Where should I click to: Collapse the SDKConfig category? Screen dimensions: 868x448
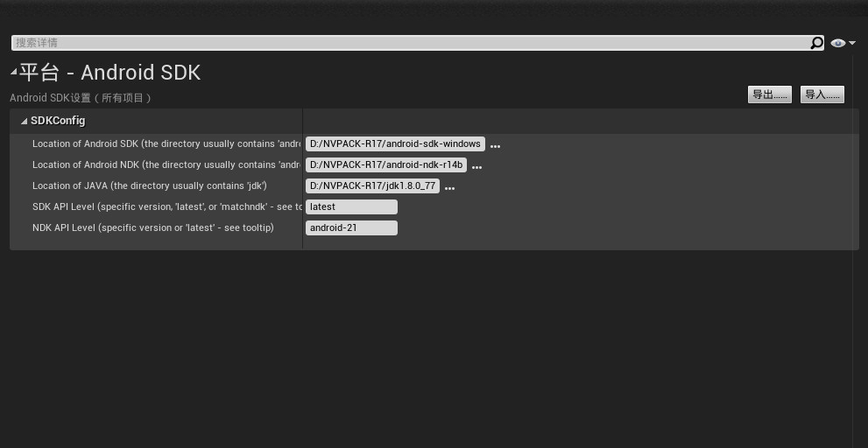tap(24, 121)
